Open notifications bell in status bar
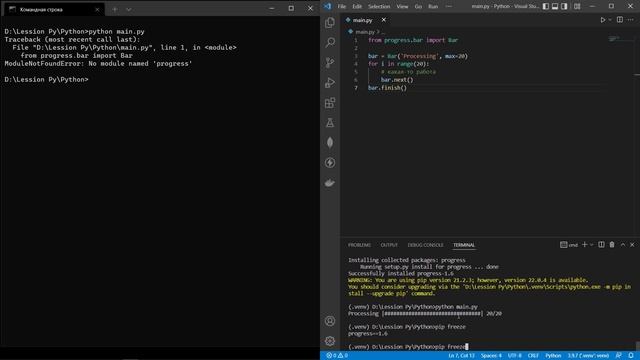The width and height of the screenshot is (640, 360). point(631,356)
